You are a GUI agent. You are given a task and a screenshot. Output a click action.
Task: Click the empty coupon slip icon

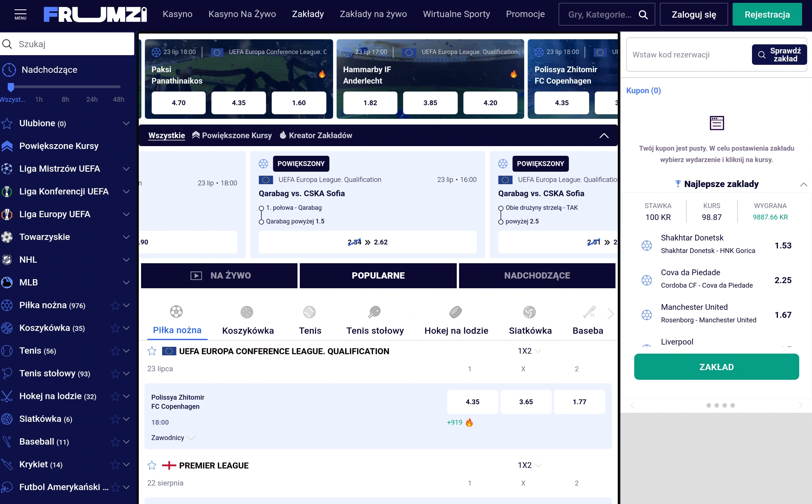tap(717, 123)
